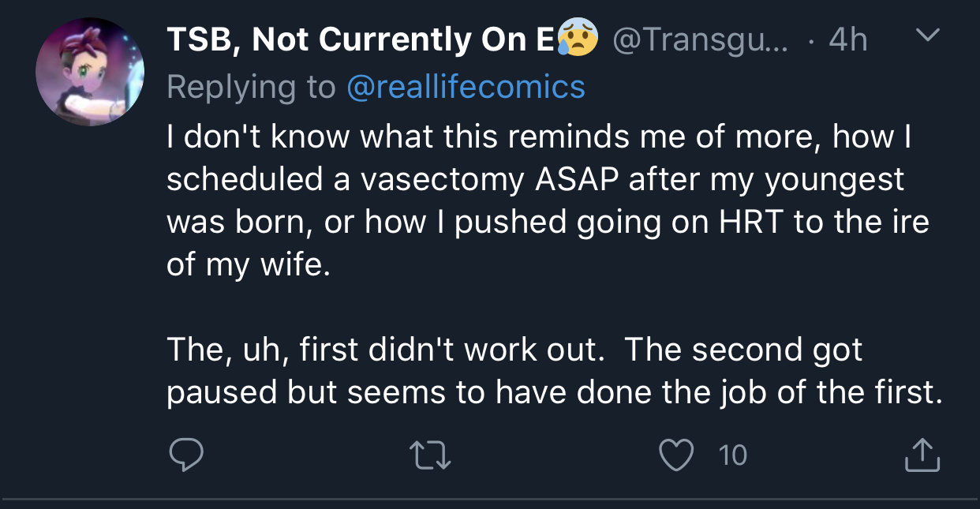Click the tweet line 'of my wife.'
The height and width of the screenshot is (509, 980).
click(x=245, y=264)
